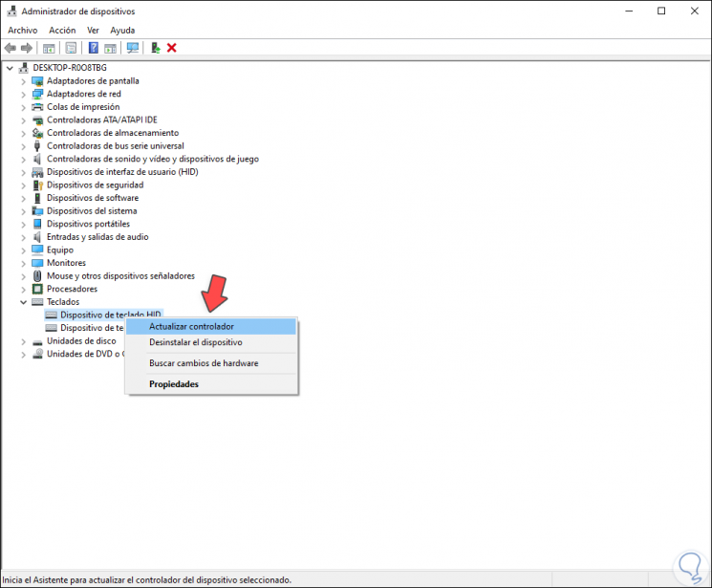Select Entradas y salidas de audio label

[97, 237]
